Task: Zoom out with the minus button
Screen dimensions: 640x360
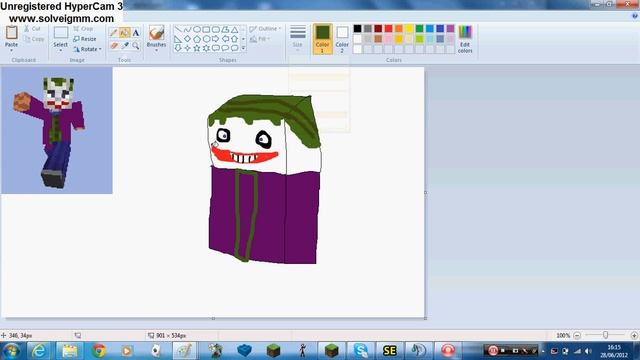Action: coord(577,335)
